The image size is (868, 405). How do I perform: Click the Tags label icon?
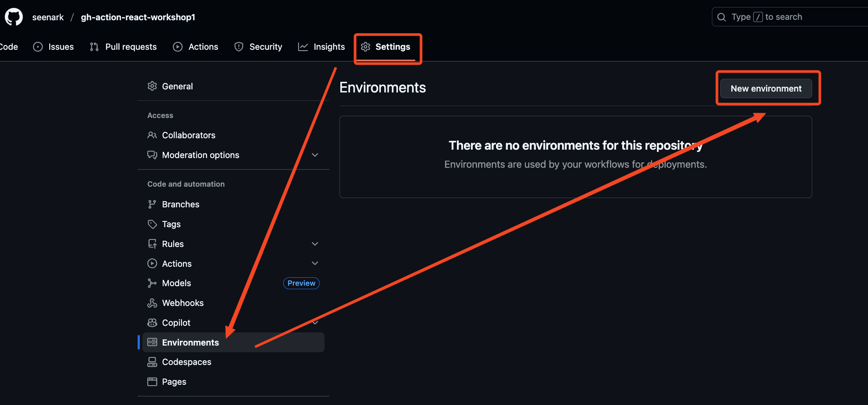coord(152,224)
